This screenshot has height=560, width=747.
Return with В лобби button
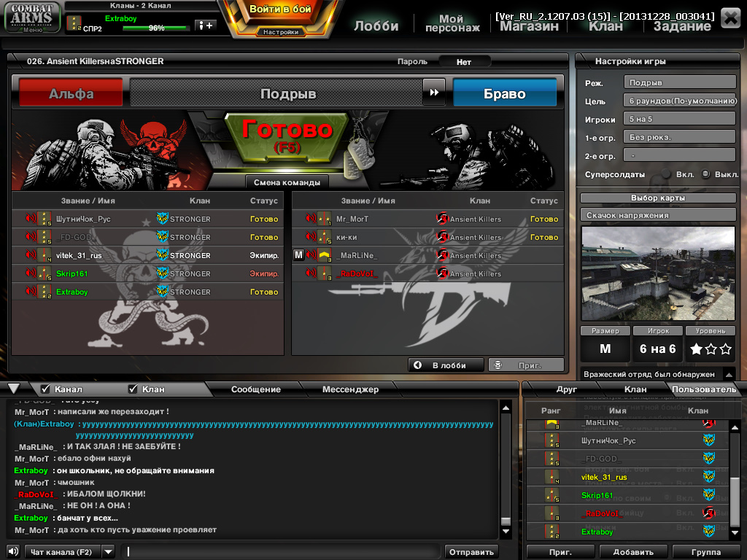[x=446, y=365]
